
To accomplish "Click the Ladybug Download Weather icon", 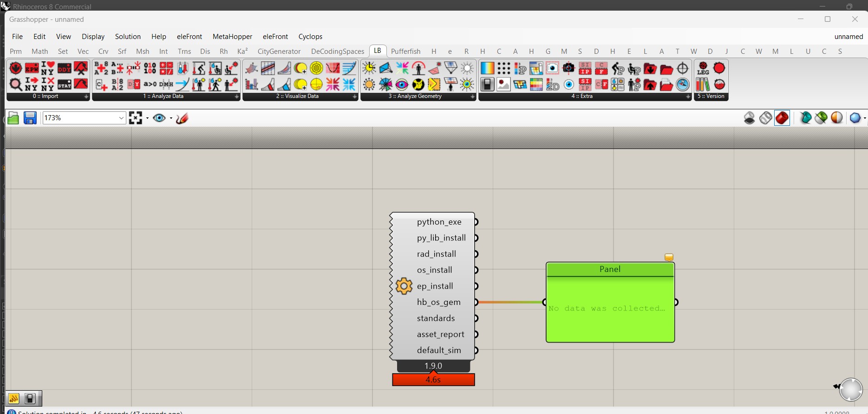I will click(x=15, y=68).
